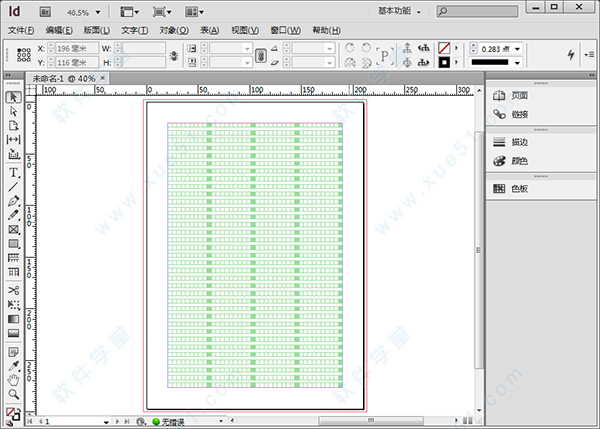Viewport: 600px width, 429px height.
Task: Open stroke weight 0.283 dropdown
Action: [517, 49]
